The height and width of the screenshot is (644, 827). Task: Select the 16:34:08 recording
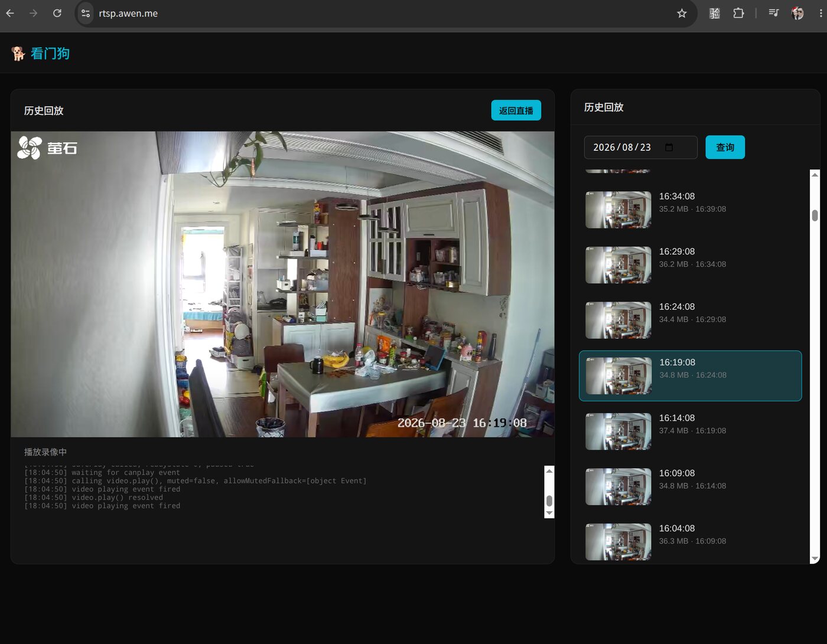click(x=690, y=210)
